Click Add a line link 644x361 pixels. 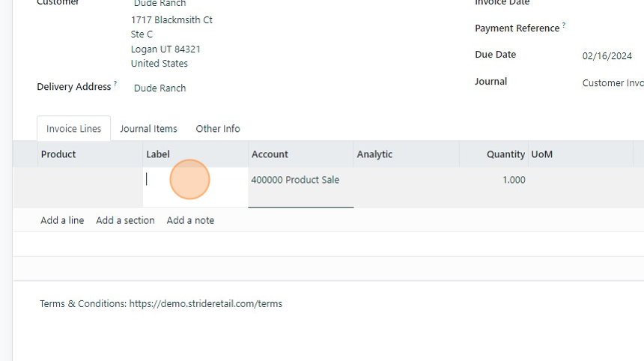(x=62, y=220)
